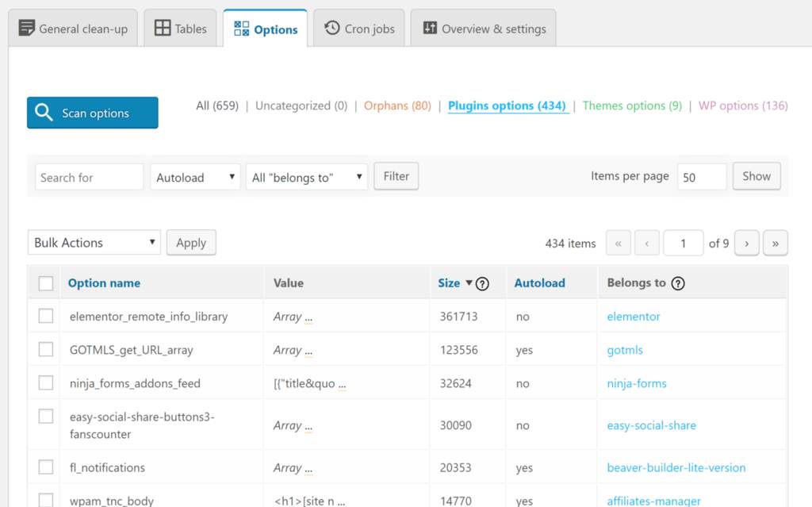Click the help icon beside Belongs to
This screenshot has width=812, height=507.
click(x=678, y=283)
